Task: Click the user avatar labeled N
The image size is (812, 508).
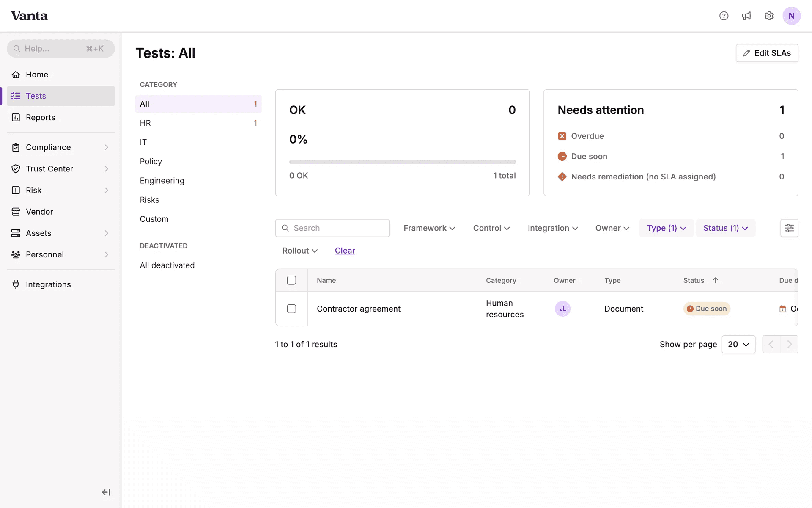Action: click(x=791, y=16)
